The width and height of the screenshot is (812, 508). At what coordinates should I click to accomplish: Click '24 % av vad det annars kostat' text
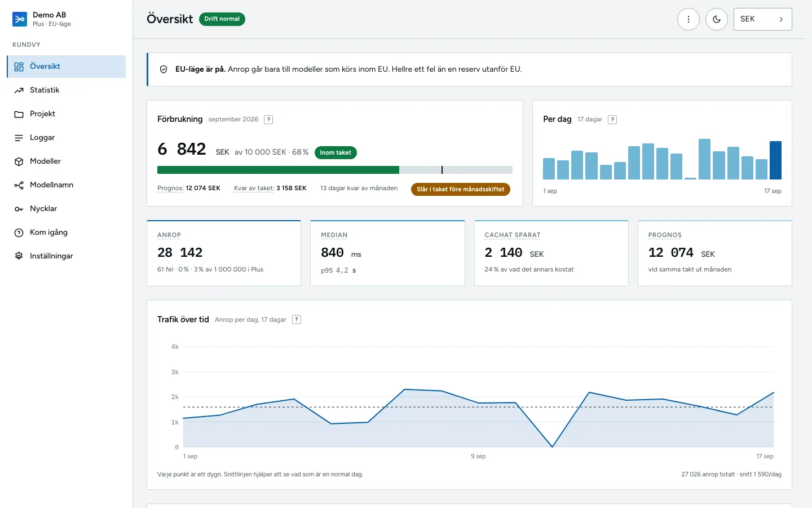[529, 270]
